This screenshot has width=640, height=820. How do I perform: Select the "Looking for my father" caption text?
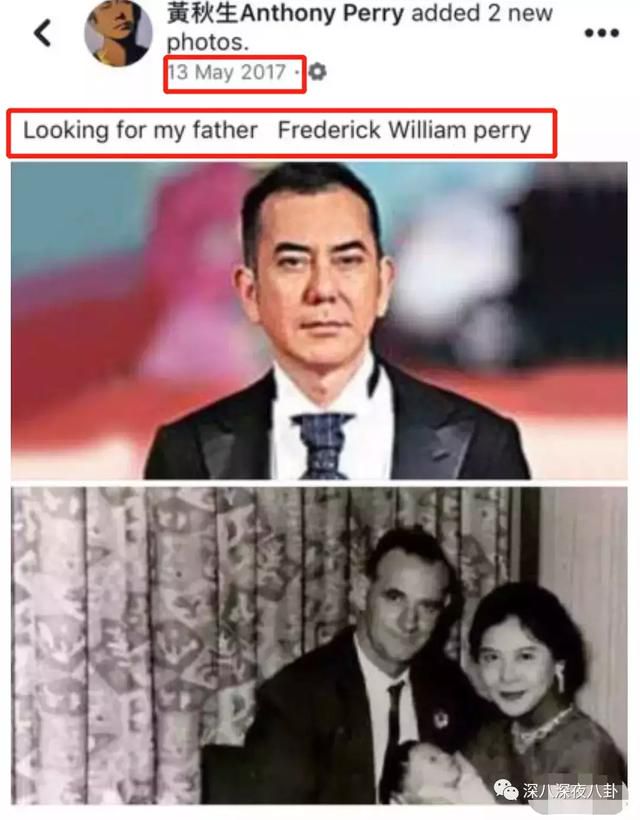click(141, 130)
